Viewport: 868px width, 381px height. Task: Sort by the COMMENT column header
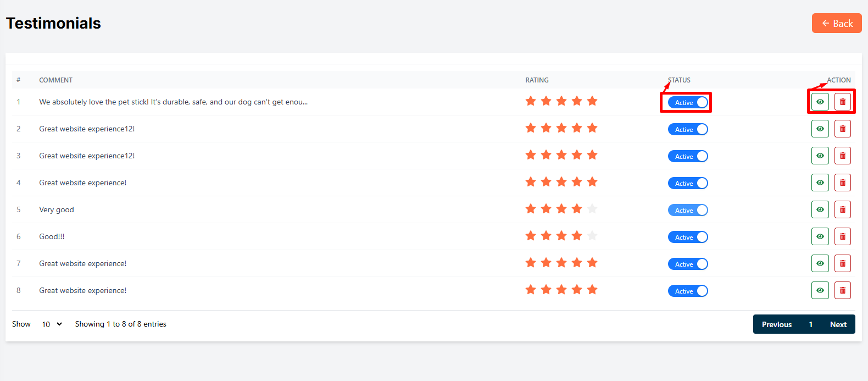[55, 80]
